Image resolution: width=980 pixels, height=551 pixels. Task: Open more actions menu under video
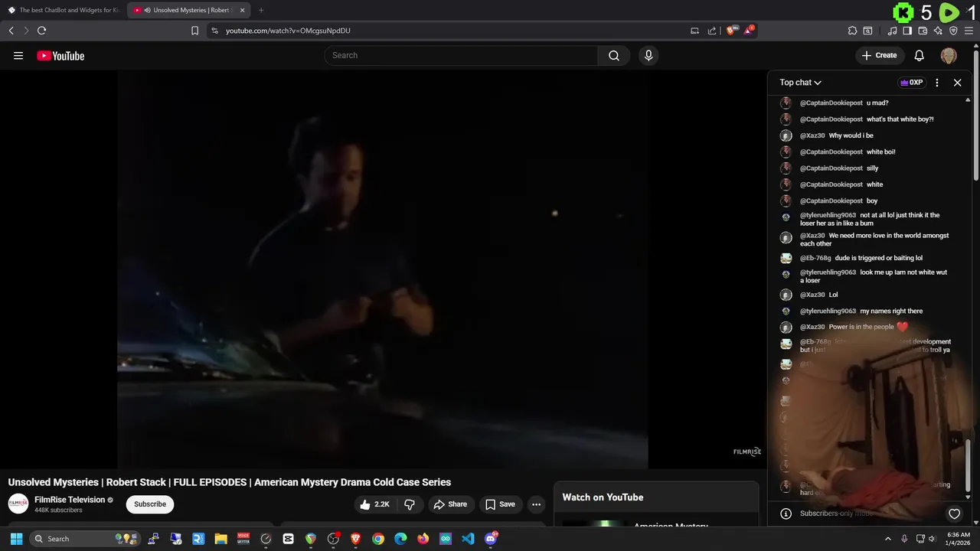pos(536,504)
